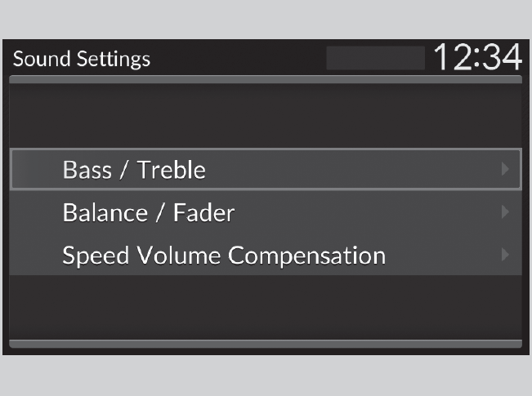Click empty area below Speed Volume Compensation

(x=265, y=306)
